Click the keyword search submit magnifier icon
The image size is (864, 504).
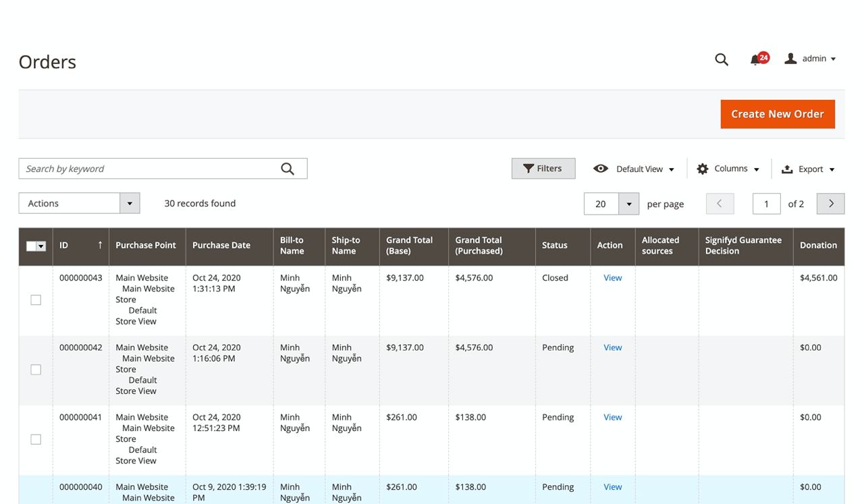pyautogui.click(x=288, y=169)
